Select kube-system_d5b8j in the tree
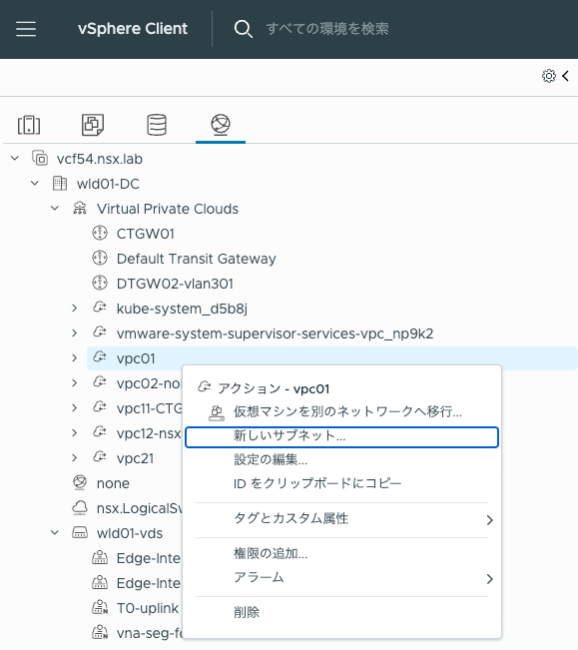This screenshot has width=578, height=650. click(182, 309)
